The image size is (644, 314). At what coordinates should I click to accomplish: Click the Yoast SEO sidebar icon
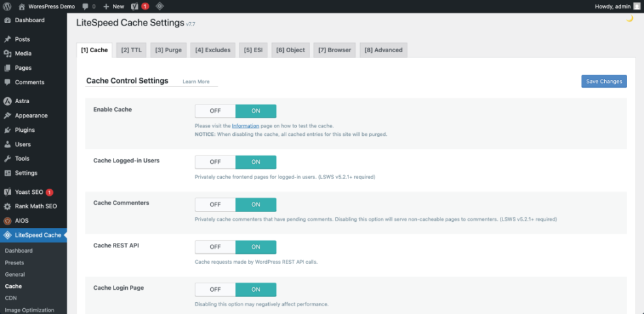(x=7, y=192)
